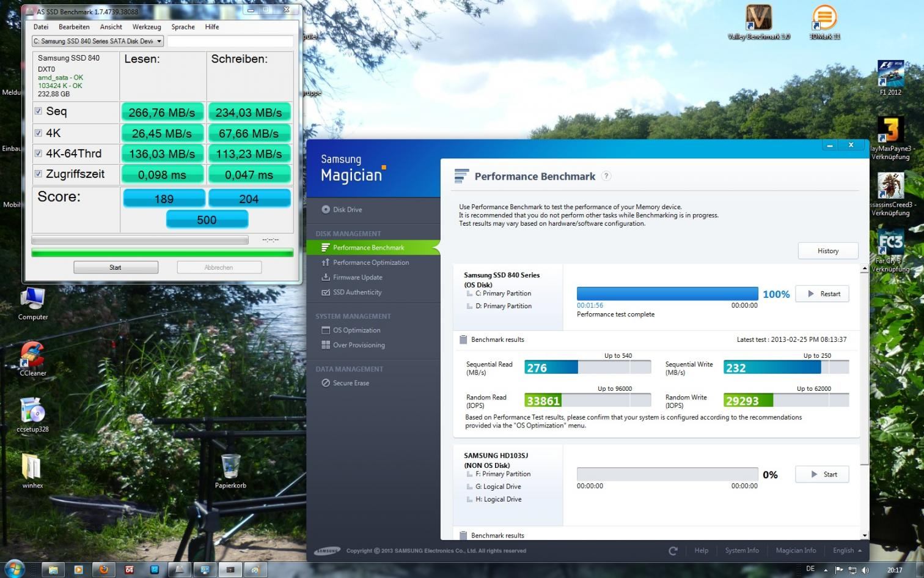Uncheck the 4K test checkbox
The image size is (924, 578).
pos(38,133)
